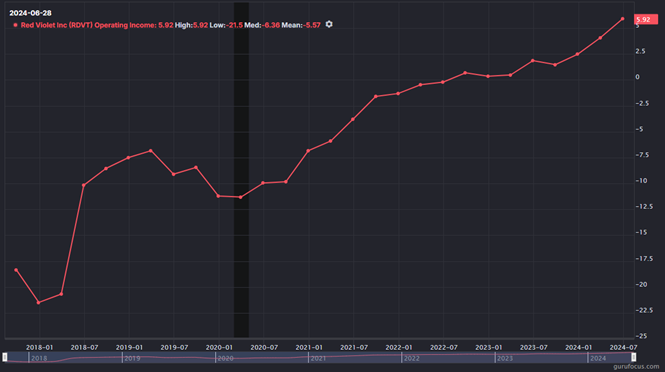Click the -10 y-axis label

(641, 181)
